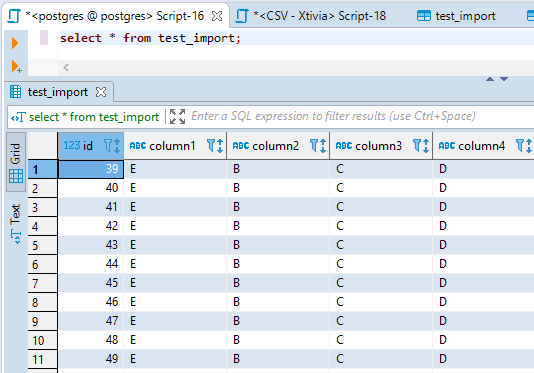Click the editor horizontal scroll left arrow
This screenshot has height=373, width=534.
coord(66,68)
